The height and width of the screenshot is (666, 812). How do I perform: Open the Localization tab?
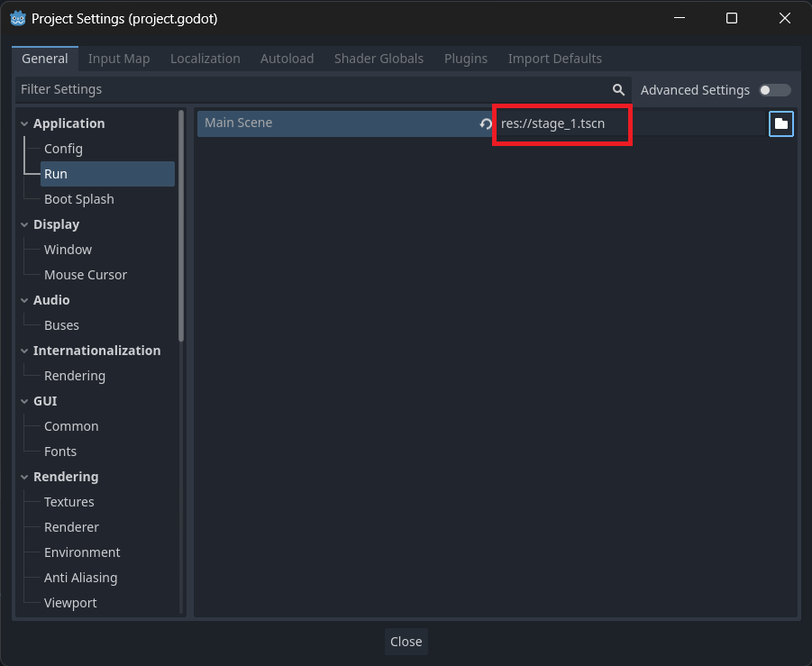coord(205,59)
